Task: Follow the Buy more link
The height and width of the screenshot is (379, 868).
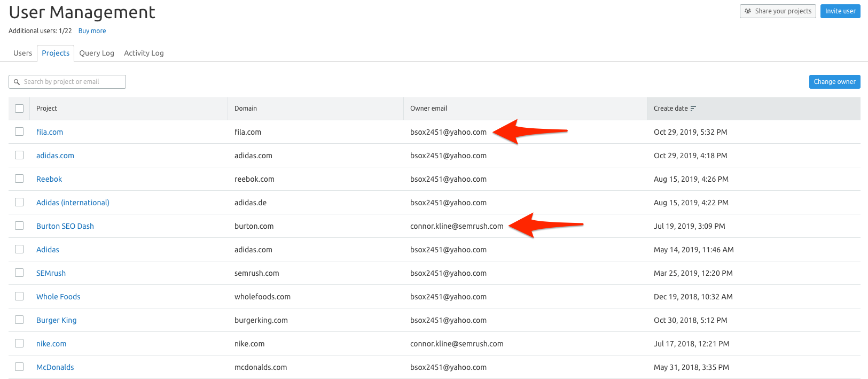Action: pyautogui.click(x=92, y=31)
